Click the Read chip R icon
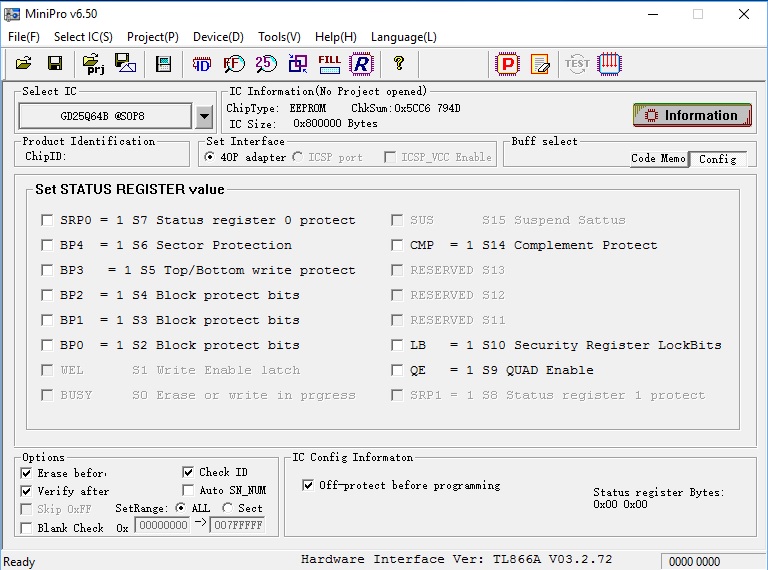The image size is (768, 570). click(x=361, y=64)
